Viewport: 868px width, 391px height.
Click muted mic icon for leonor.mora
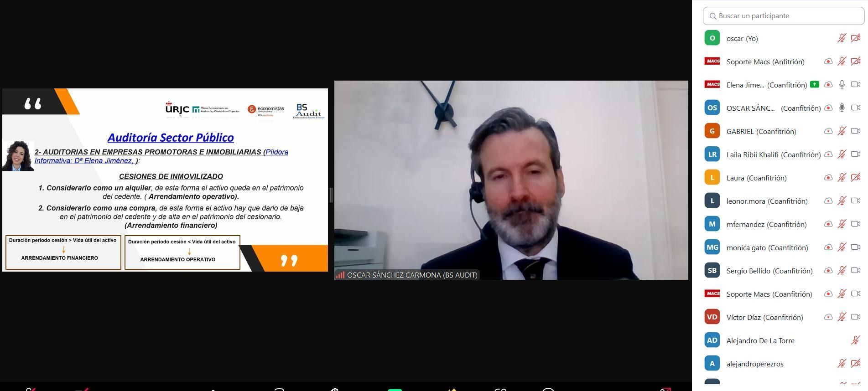pos(842,201)
